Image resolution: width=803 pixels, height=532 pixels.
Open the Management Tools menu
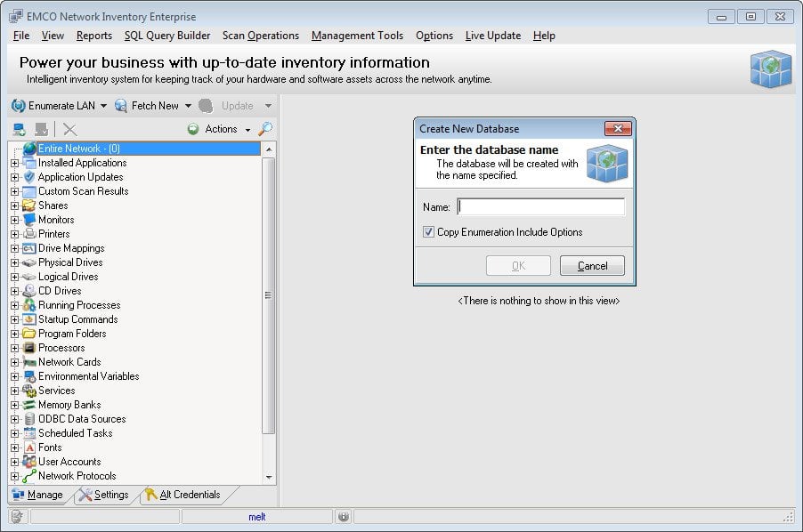[357, 36]
